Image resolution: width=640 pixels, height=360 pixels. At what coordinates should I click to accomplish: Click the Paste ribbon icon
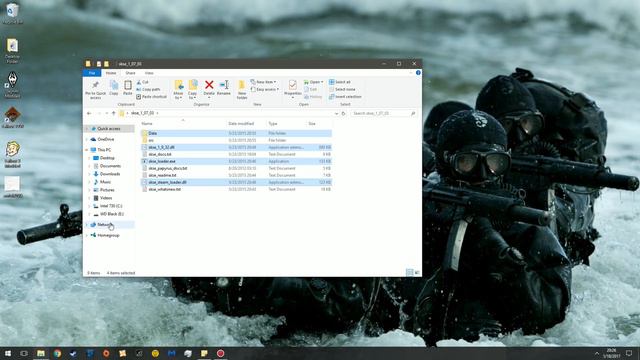click(128, 88)
